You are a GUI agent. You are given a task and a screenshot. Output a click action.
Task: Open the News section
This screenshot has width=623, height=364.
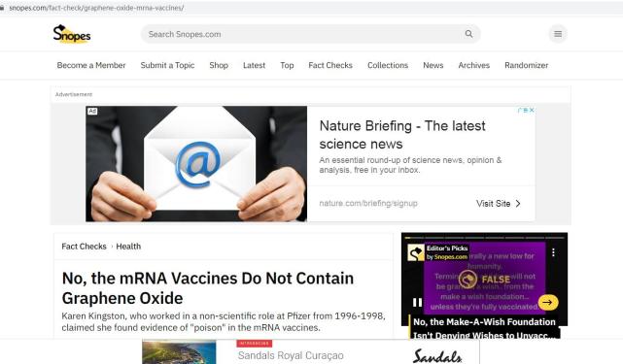[x=433, y=65]
